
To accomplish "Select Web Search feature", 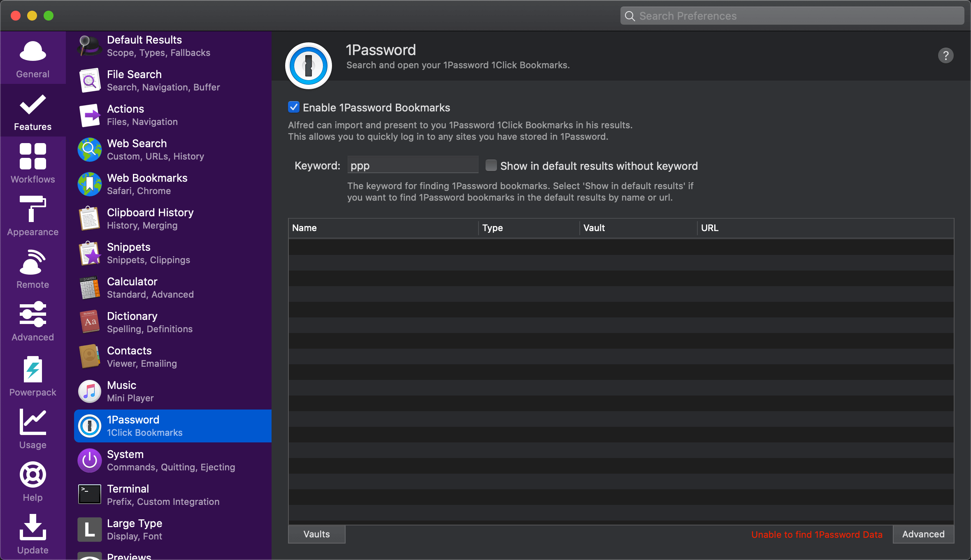I will (x=173, y=150).
